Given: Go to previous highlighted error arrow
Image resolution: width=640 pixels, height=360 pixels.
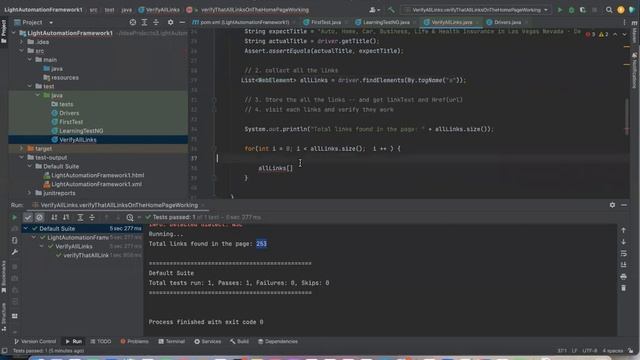Looking at the screenshot, I should pos(615,35).
